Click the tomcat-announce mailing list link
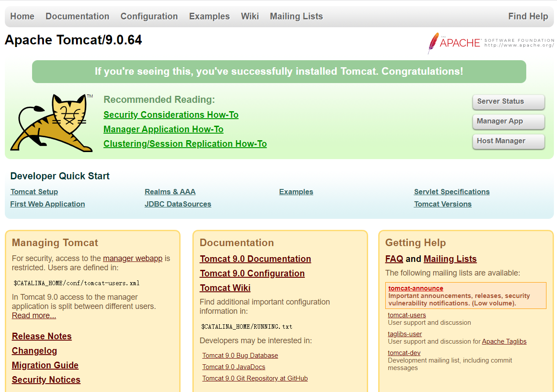The width and height of the screenshot is (557, 392). 416,288
